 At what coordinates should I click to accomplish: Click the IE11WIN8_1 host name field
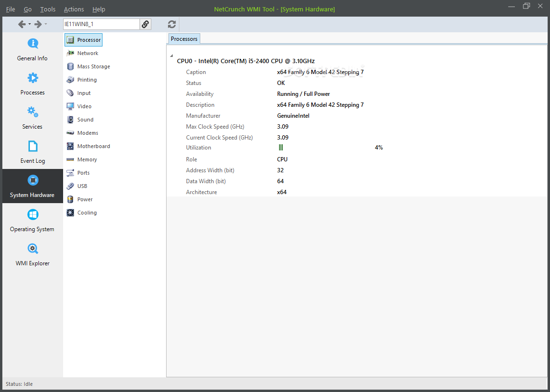click(x=102, y=24)
